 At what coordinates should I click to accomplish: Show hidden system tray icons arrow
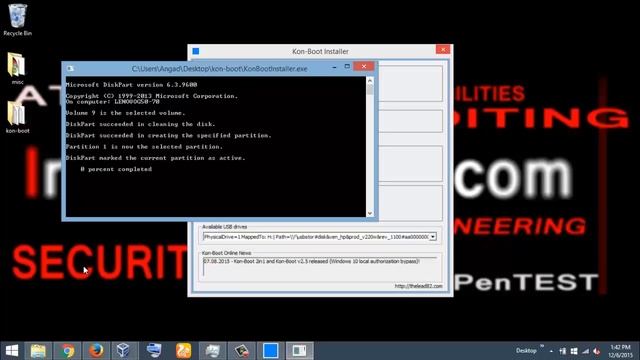(x=551, y=351)
